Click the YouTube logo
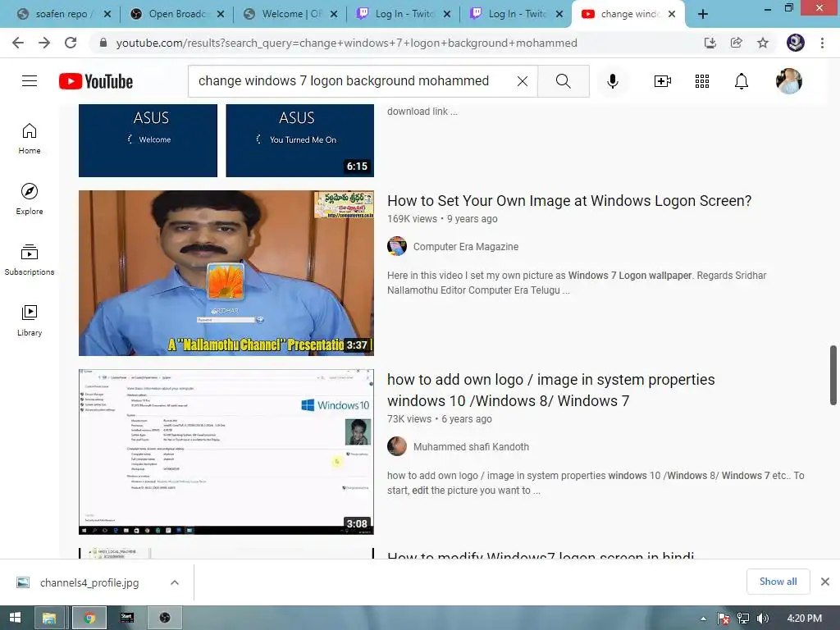The image size is (840, 630). pyautogui.click(x=96, y=81)
